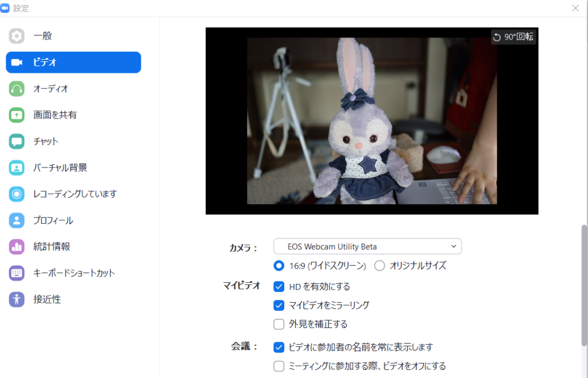Enable 外見を補正する checkbox
The width and height of the screenshot is (588, 378).
coord(278,324)
